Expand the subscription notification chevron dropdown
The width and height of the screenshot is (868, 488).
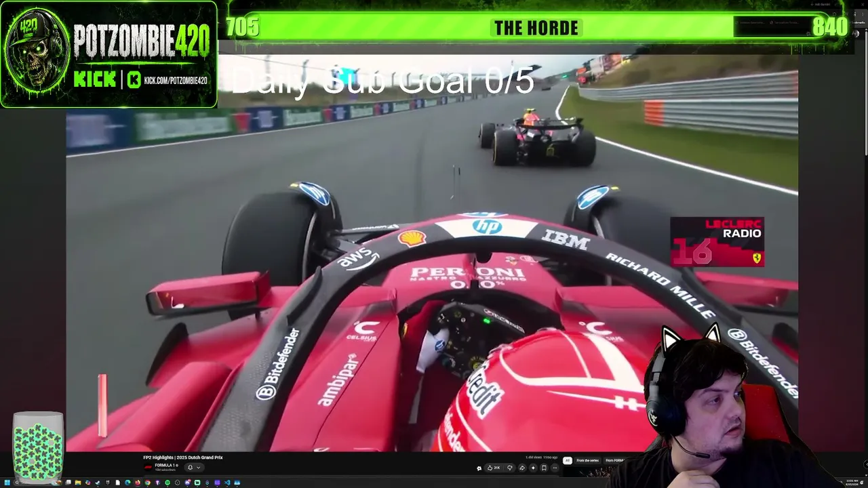(x=198, y=467)
